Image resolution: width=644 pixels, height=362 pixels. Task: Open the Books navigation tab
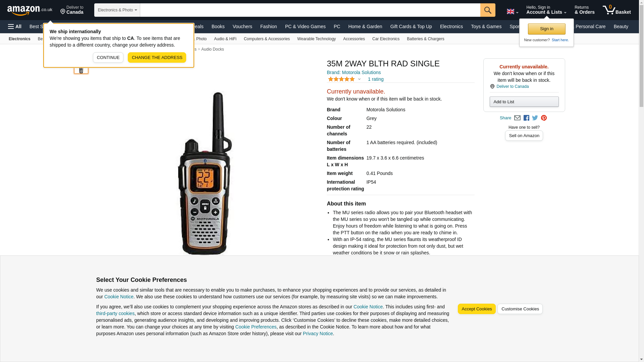click(x=218, y=26)
